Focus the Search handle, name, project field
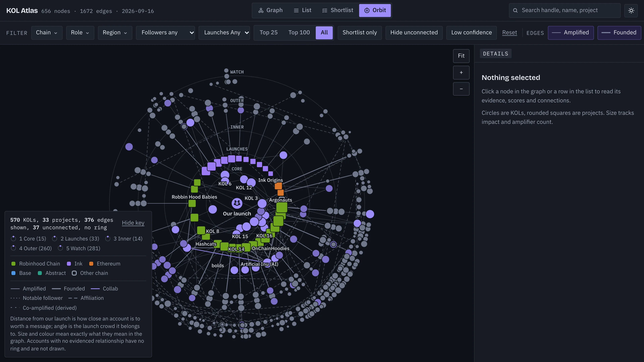 pyautogui.click(x=565, y=11)
